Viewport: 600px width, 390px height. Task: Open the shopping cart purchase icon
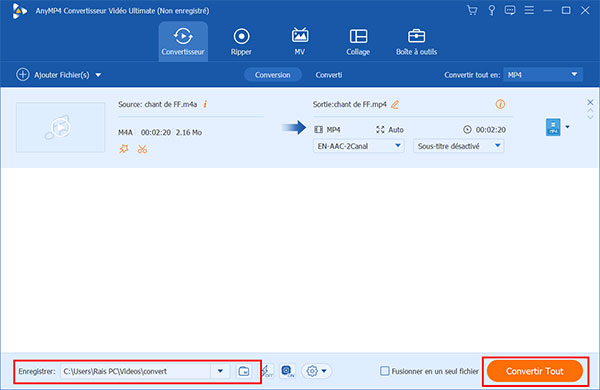(472, 10)
